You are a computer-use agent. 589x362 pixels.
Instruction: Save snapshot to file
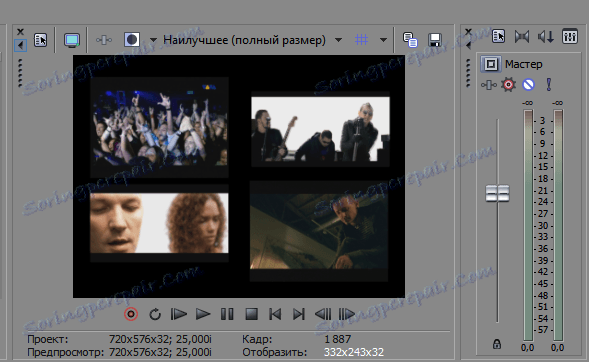click(435, 40)
